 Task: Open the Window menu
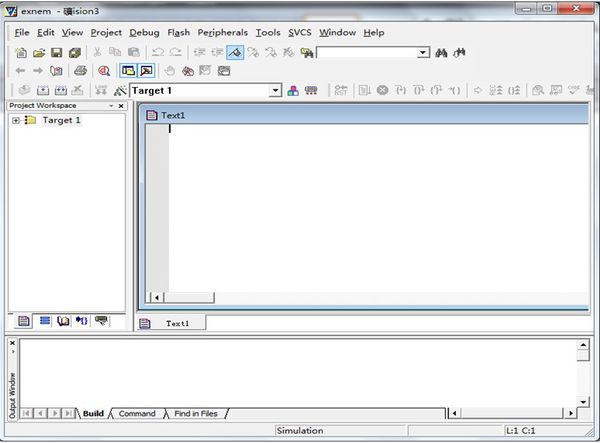click(x=338, y=33)
